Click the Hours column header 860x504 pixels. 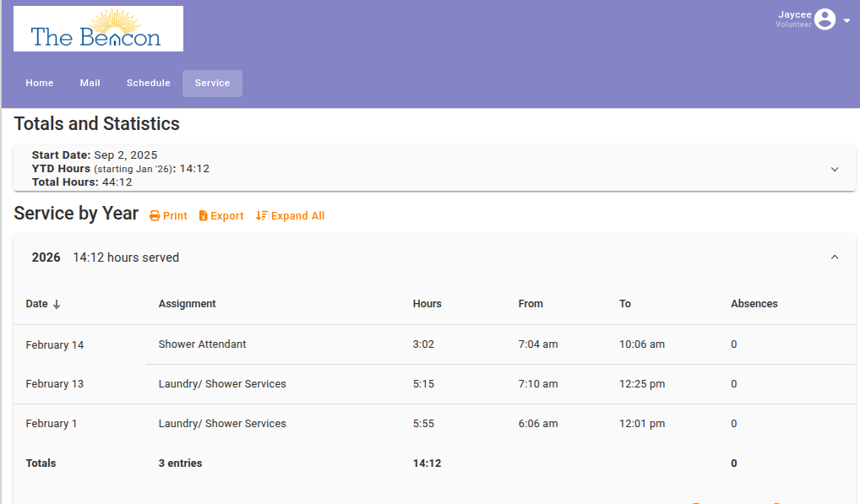[427, 304]
